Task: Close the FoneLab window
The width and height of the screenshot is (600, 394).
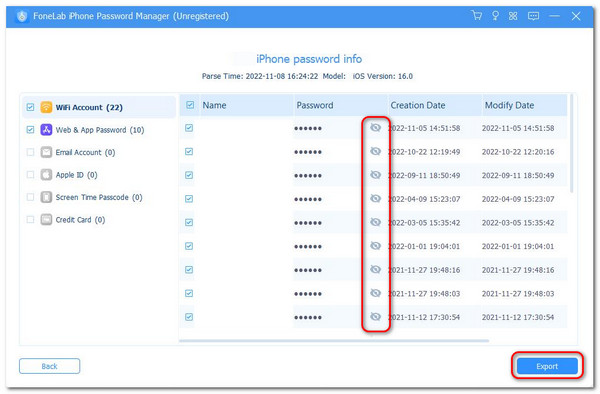Action: point(576,16)
